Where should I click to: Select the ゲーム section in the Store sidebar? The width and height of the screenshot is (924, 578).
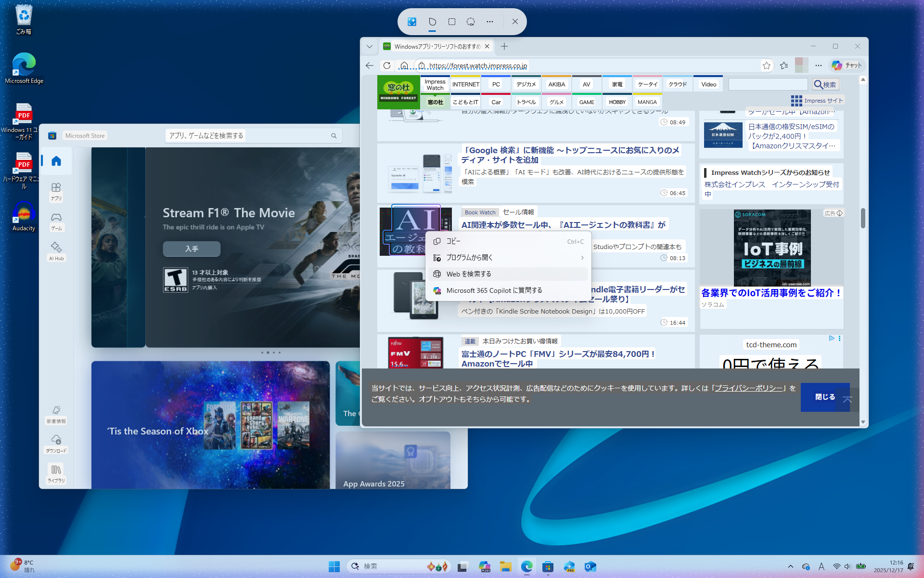[56, 222]
